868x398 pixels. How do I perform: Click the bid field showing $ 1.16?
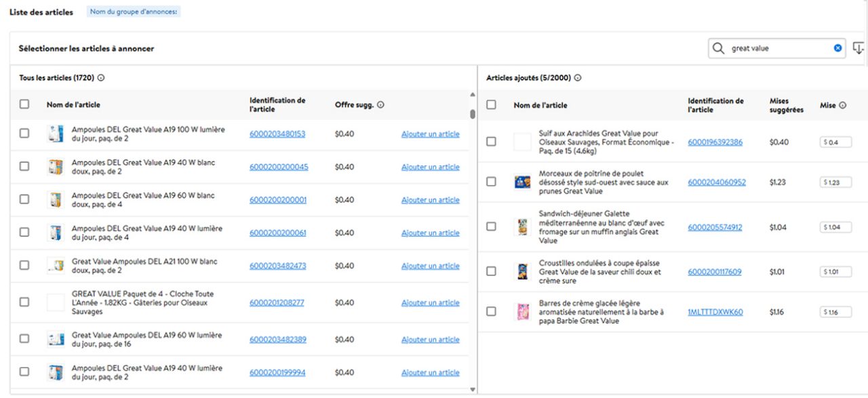click(x=835, y=312)
